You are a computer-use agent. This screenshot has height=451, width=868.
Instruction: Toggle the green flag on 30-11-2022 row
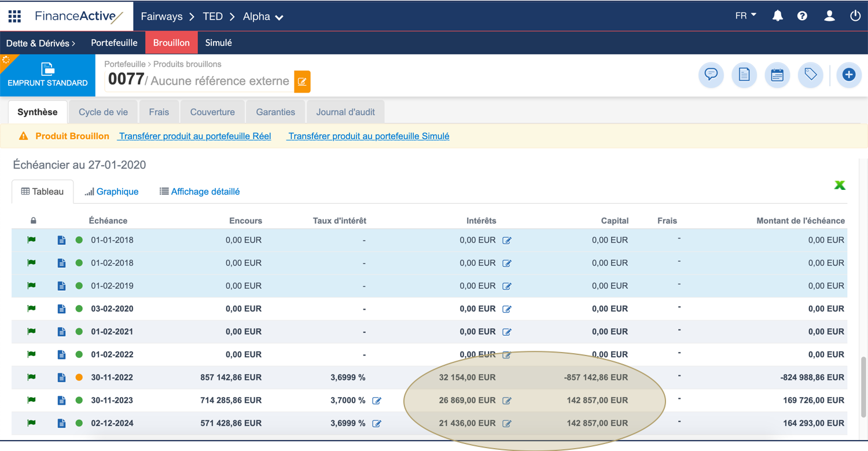(x=32, y=377)
